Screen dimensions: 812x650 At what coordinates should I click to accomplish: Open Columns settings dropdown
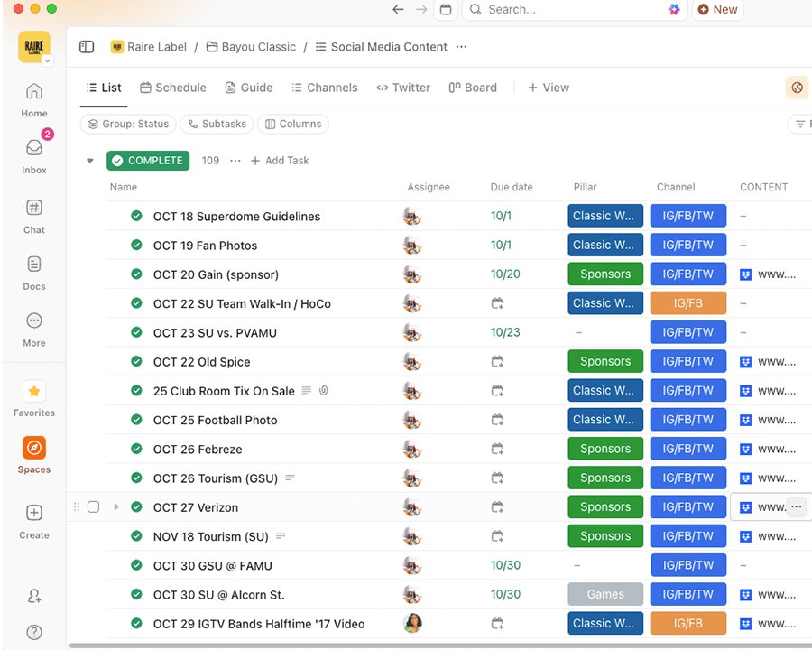tap(293, 124)
